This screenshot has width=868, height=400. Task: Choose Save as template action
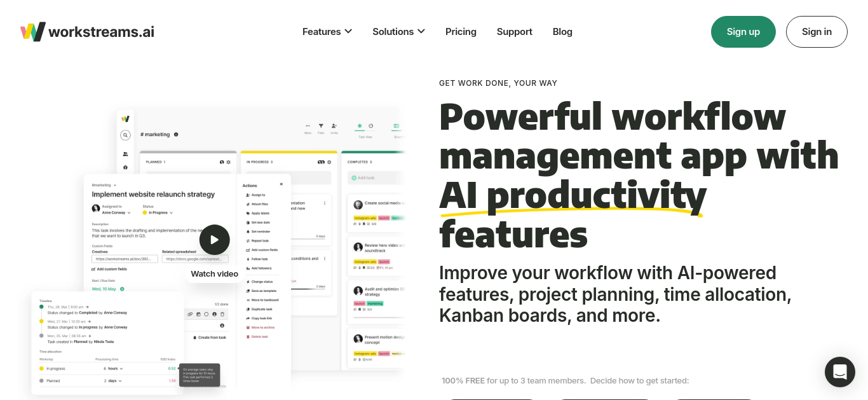[260, 291]
